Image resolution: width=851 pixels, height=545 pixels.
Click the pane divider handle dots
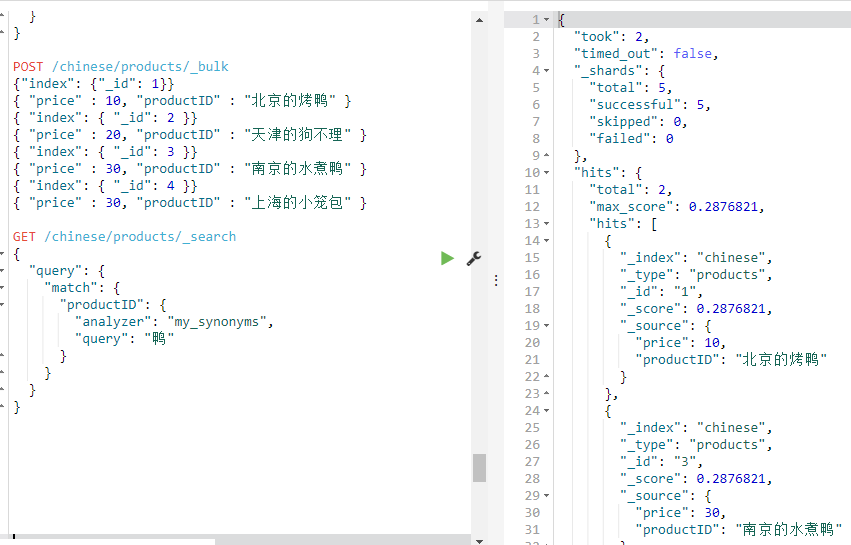coord(496,280)
